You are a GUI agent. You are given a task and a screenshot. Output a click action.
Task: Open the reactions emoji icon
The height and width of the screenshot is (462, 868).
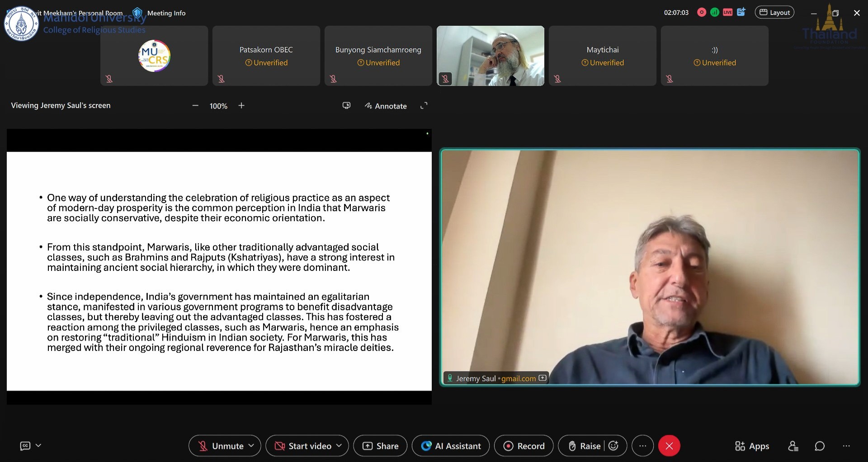click(x=613, y=446)
